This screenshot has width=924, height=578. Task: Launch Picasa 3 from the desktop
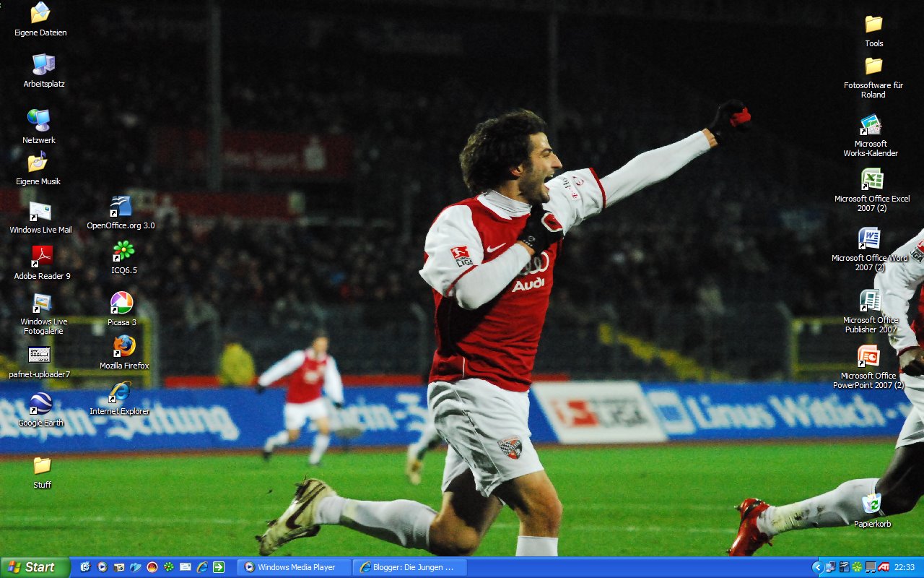coord(121,303)
